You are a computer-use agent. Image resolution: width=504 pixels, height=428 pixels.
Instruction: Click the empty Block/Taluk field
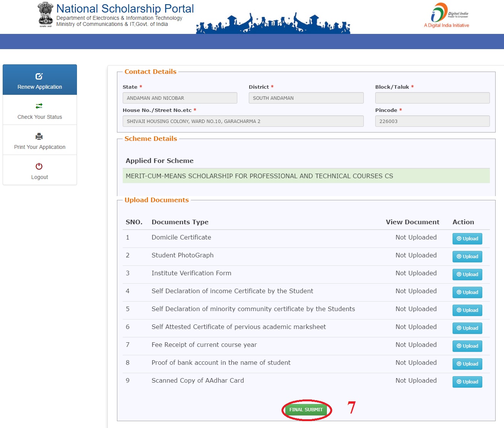point(432,98)
